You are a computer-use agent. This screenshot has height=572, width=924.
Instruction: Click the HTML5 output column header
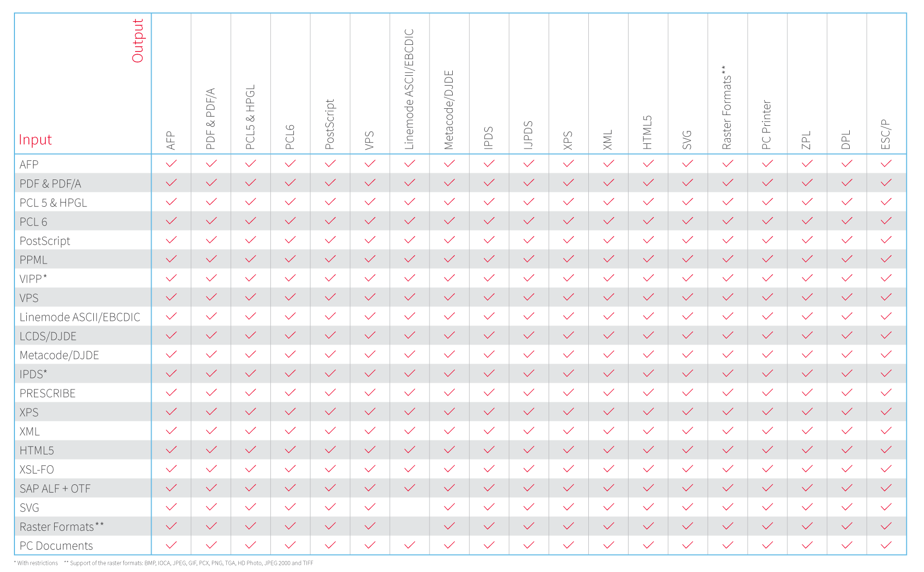click(648, 133)
